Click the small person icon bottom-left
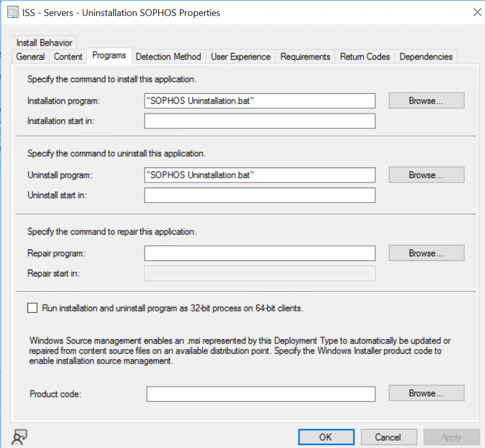 tap(19, 436)
